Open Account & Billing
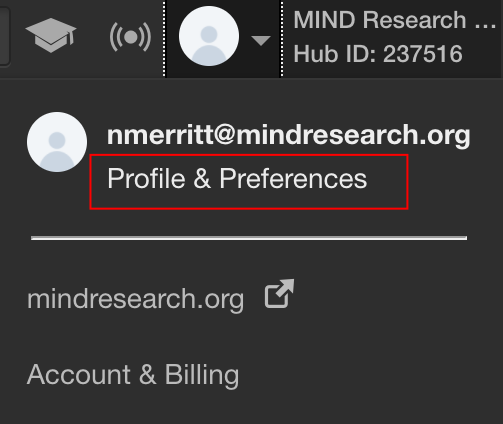503x424 pixels. (x=133, y=375)
